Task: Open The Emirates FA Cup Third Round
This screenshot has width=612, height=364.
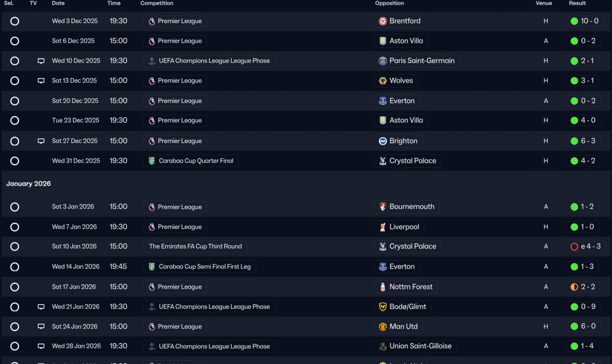Action: (195, 246)
